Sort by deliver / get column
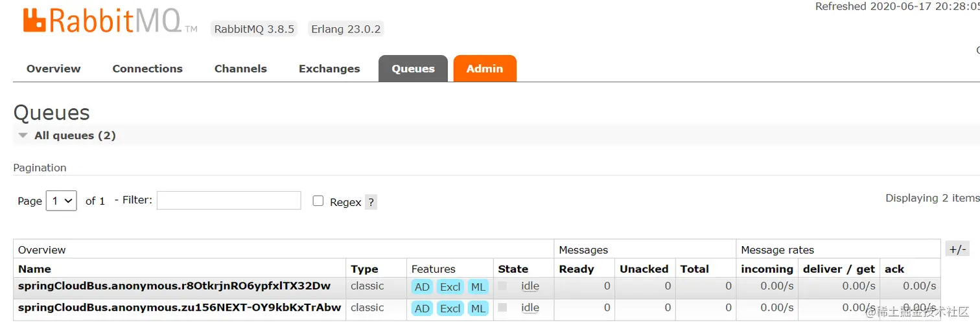 click(x=839, y=269)
